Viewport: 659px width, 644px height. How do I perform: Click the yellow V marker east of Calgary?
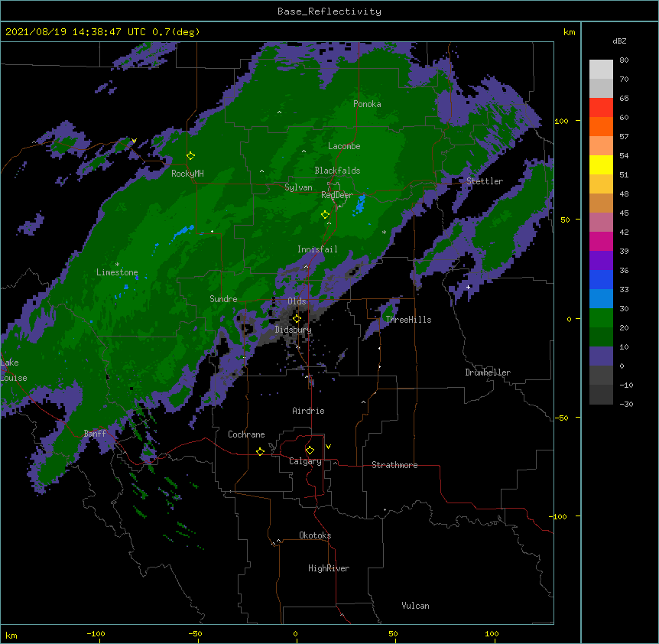[x=328, y=447]
